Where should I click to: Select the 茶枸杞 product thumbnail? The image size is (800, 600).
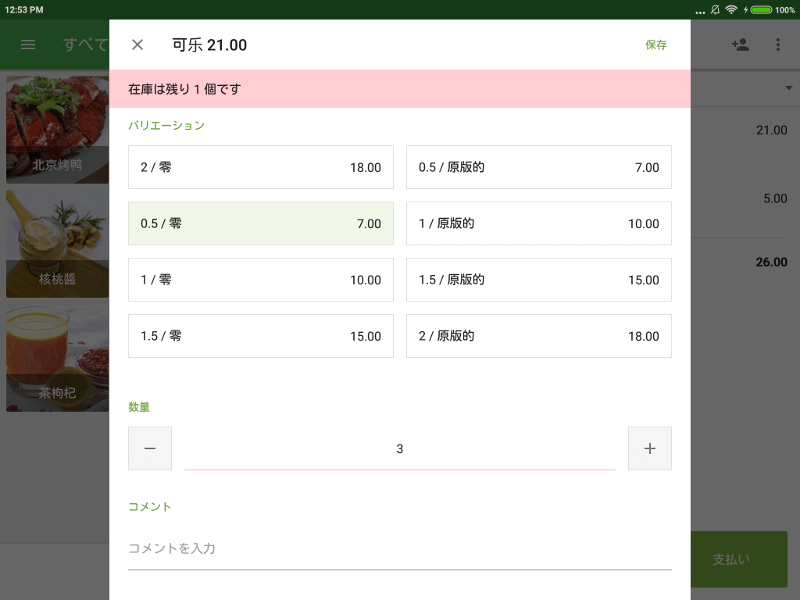pyautogui.click(x=55, y=360)
